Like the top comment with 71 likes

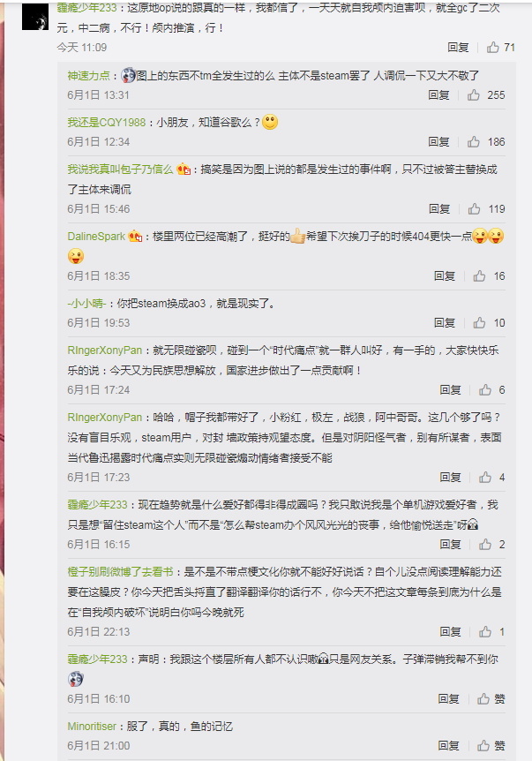(500, 47)
